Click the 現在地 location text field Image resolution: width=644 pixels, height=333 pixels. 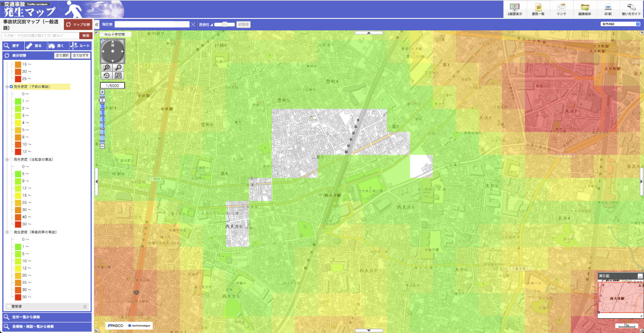(152, 24)
